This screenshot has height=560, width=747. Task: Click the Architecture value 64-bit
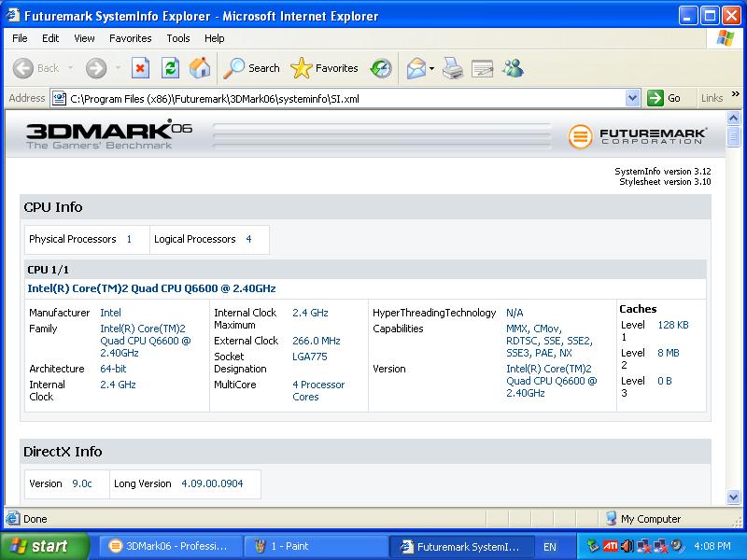[113, 369]
